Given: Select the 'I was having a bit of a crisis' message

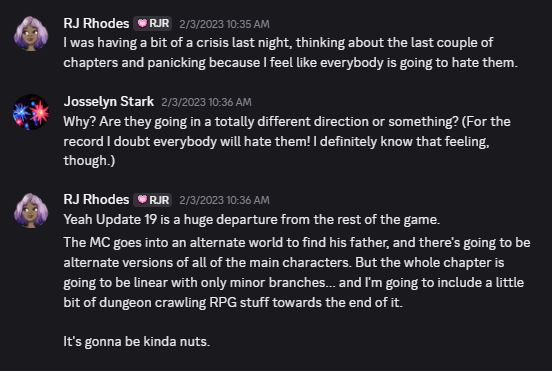Looking at the screenshot, I should [x=290, y=52].
